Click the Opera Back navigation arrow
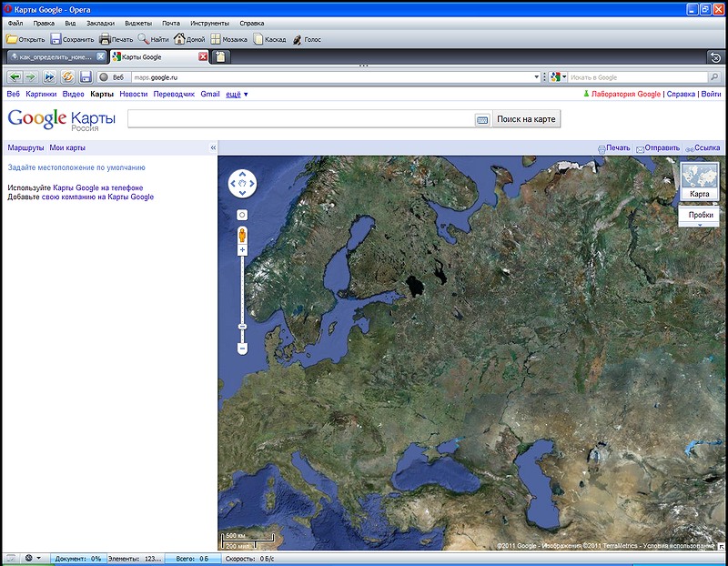The height and width of the screenshot is (566, 728). tap(14, 77)
